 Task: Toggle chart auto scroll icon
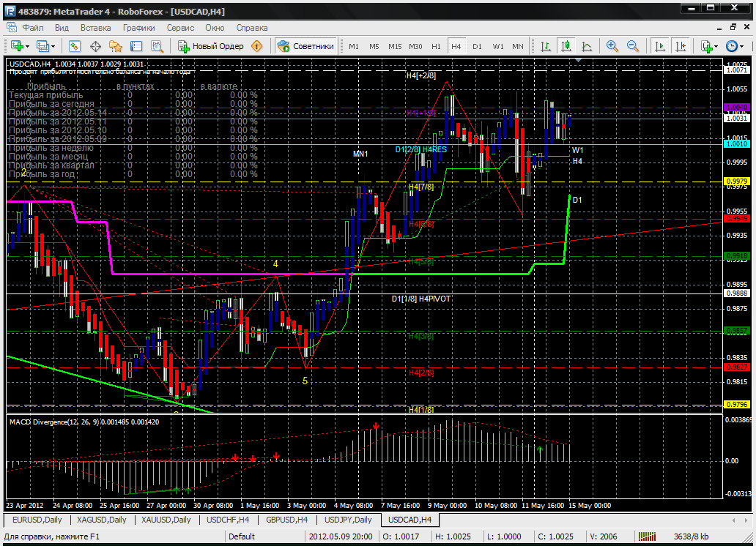(659, 46)
